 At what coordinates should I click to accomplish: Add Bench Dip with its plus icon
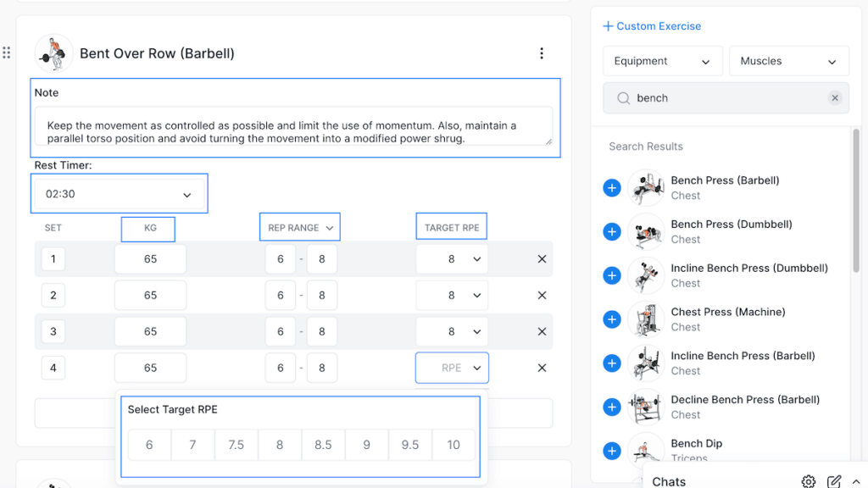(x=612, y=451)
